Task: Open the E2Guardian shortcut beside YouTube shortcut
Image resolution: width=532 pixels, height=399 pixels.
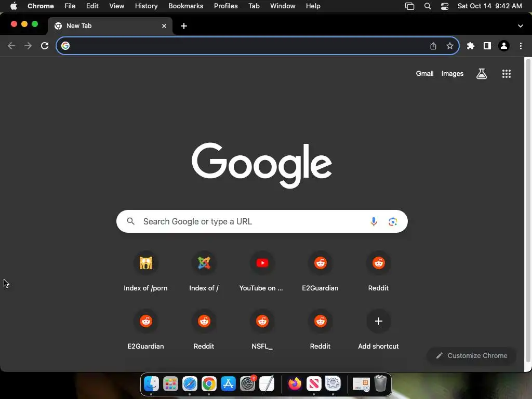Action: tap(320, 272)
